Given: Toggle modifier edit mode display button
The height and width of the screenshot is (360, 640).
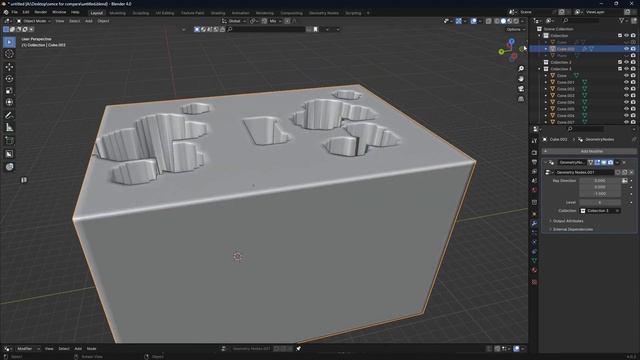Looking at the screenshot, I should 597,162.
